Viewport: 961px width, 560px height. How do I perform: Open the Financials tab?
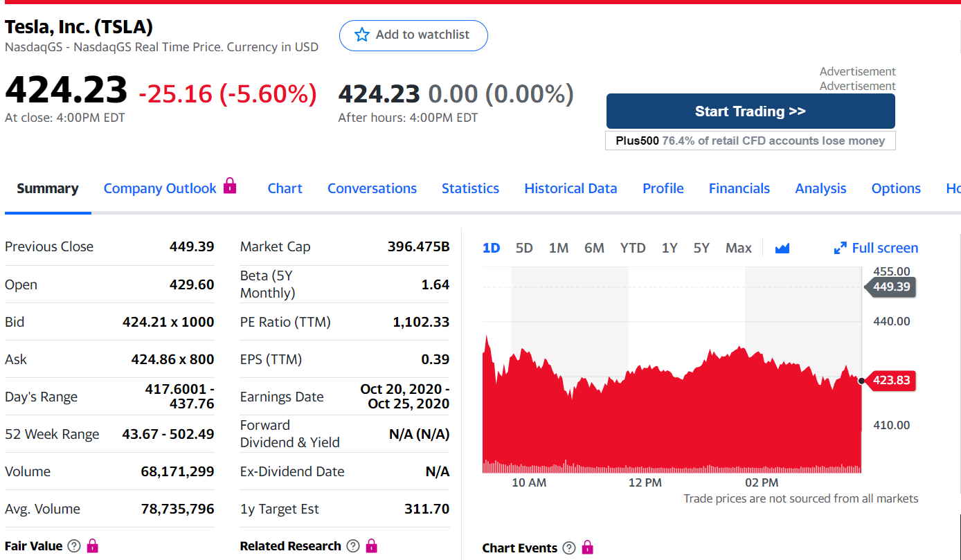click(x=739, y=188)
